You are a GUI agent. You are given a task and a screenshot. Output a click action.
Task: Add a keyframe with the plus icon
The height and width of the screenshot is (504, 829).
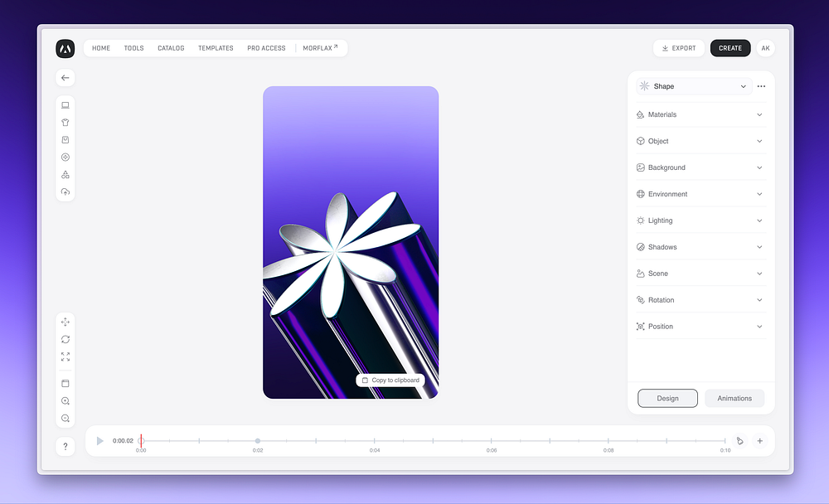[759, 441]
